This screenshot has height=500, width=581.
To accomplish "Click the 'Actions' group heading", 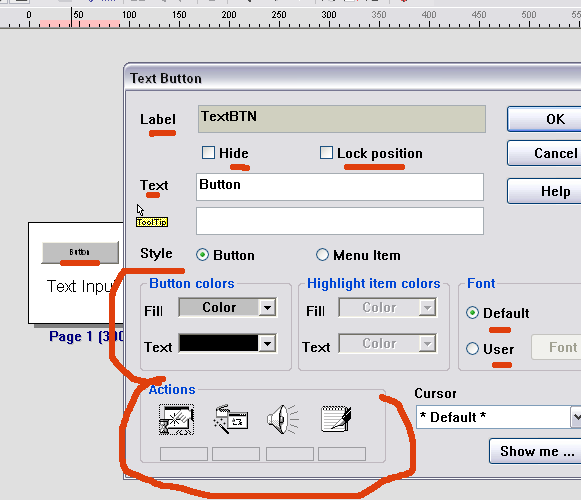I will [x=172, y=390].
